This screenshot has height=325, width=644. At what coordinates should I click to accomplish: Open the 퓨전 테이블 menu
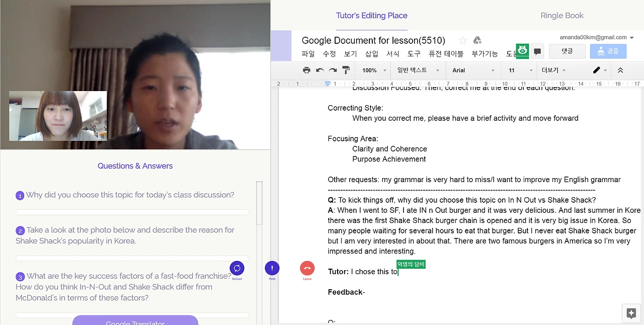(x=446, y=54)
